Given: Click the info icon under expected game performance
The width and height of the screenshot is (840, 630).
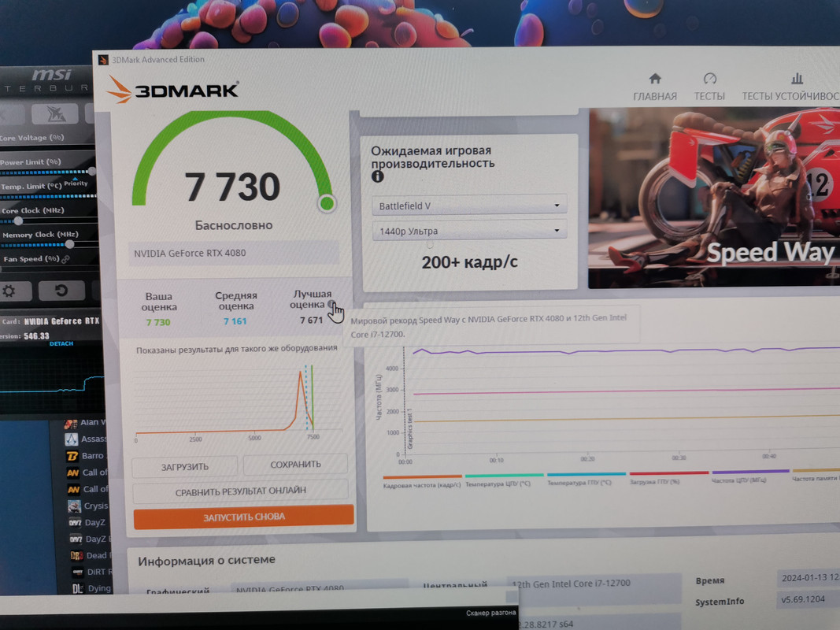Looking at the screenshot, I should pos(378,176).
